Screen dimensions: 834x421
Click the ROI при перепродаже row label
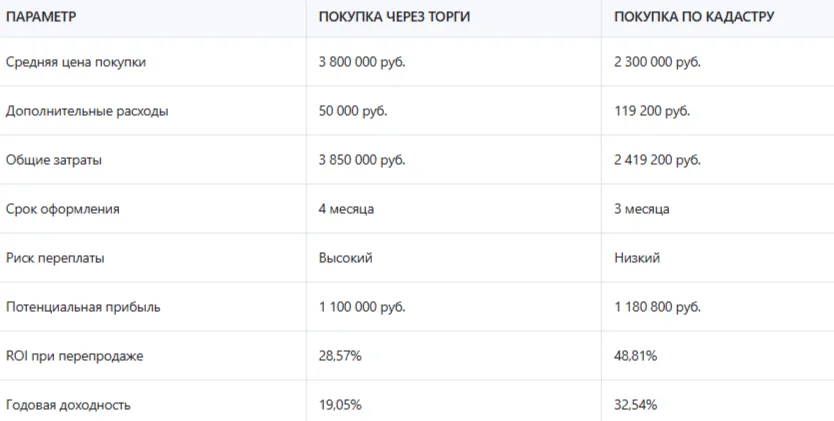pos(74,356)
